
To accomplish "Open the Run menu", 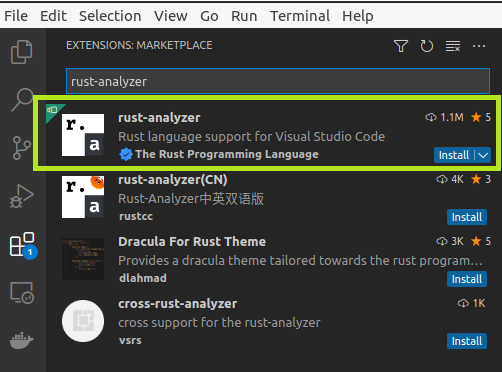I will coord(244,16).
